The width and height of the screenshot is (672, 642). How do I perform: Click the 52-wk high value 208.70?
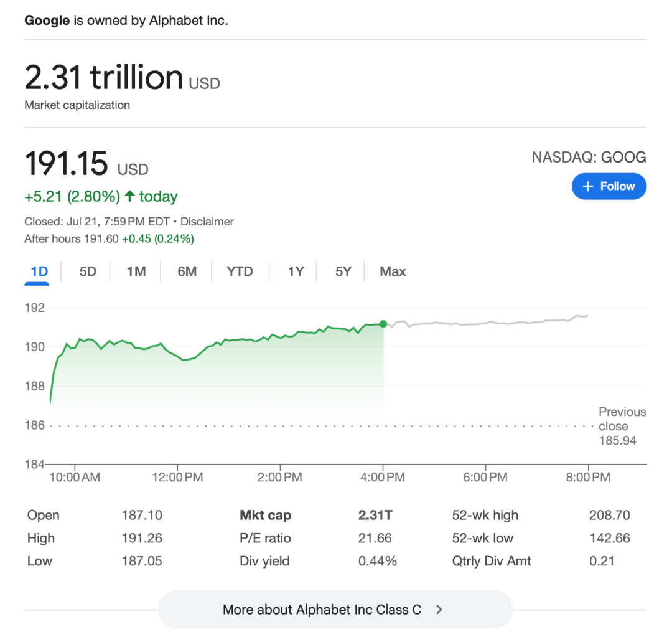tap(609, 515)
